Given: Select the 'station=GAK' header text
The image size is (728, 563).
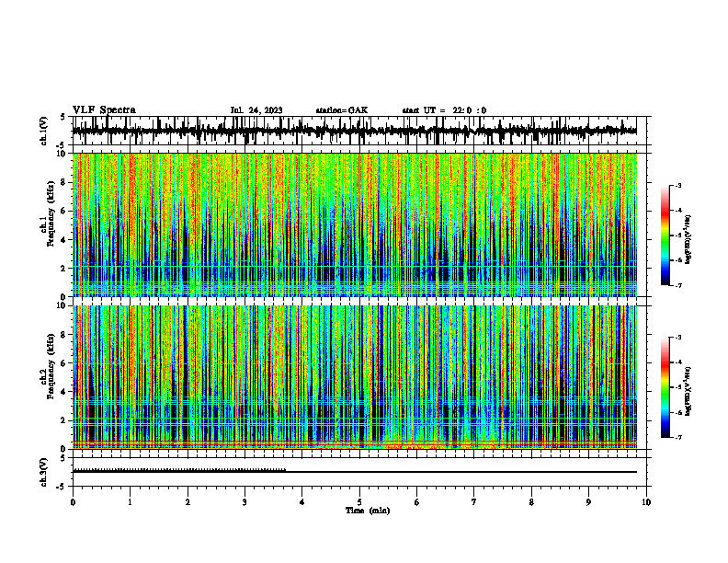Looking at the screenshot, I should (342, 110).
